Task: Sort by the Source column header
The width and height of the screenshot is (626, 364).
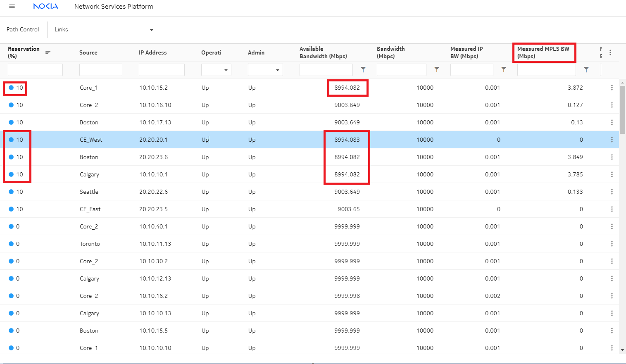Action: pos(88,52)
